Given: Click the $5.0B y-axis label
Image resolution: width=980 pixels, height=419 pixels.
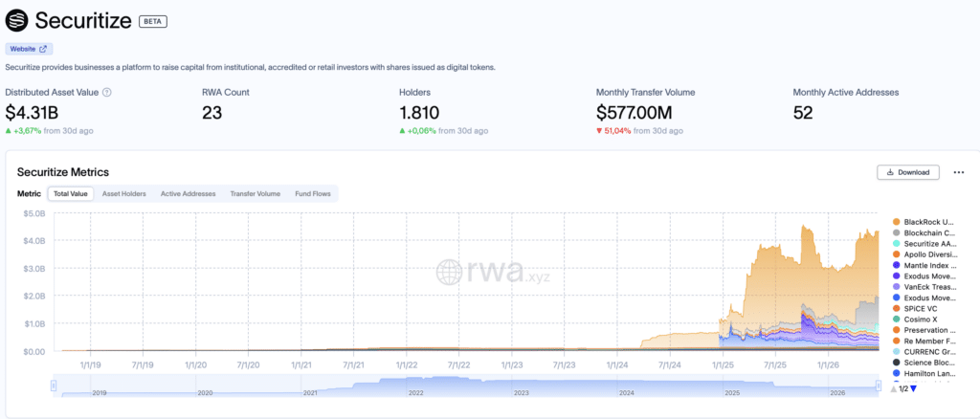Looking at the screenshot, I should click(35, 213).
